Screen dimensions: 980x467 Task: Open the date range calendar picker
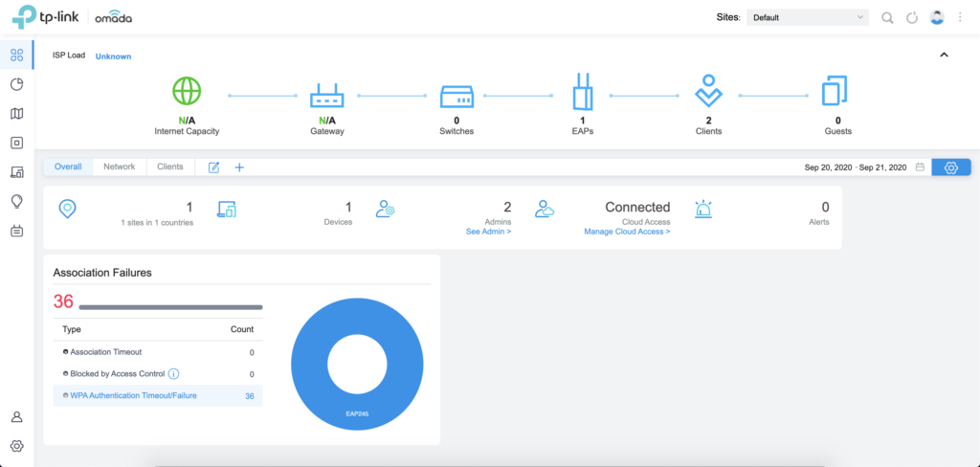920,167
